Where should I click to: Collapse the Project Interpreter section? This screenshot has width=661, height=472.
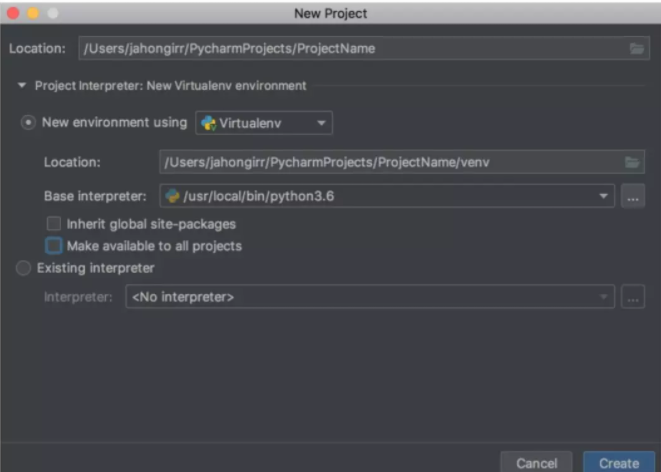[x=22, y=86]
